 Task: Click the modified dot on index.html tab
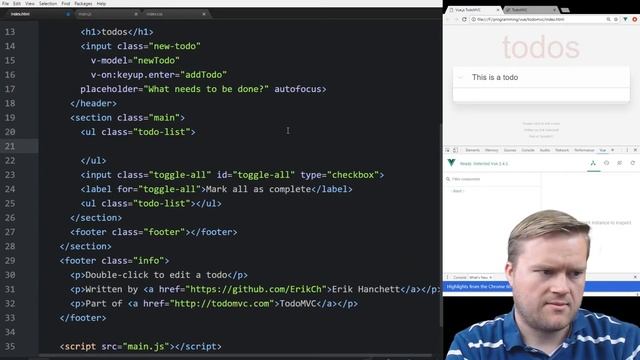pyautogui.click(x=68, y=14)
